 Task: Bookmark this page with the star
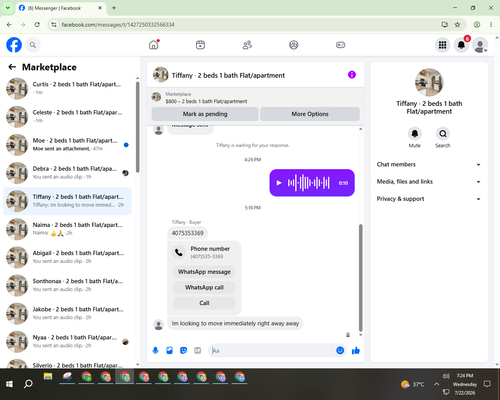point(457,24)
